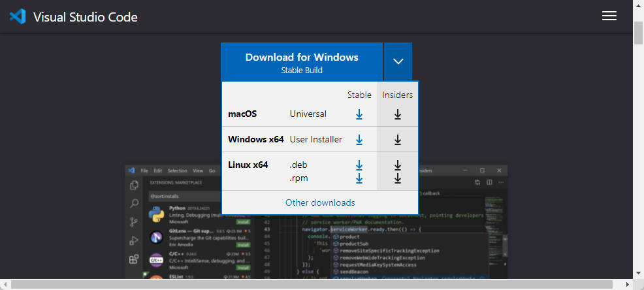Viewport: 644px width, 290px height.
Task: Click the Source Control icon in the preview
Action: pos(134,222)
